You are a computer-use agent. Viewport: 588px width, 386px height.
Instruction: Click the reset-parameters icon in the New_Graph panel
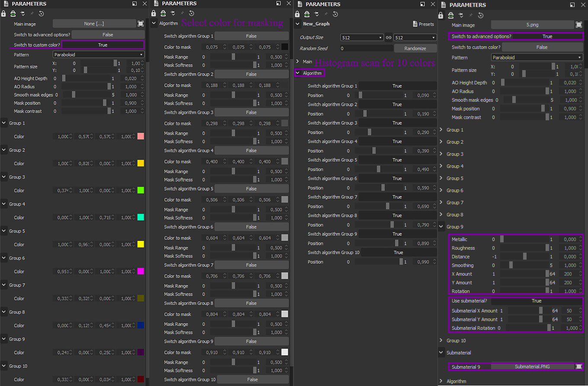335,13
